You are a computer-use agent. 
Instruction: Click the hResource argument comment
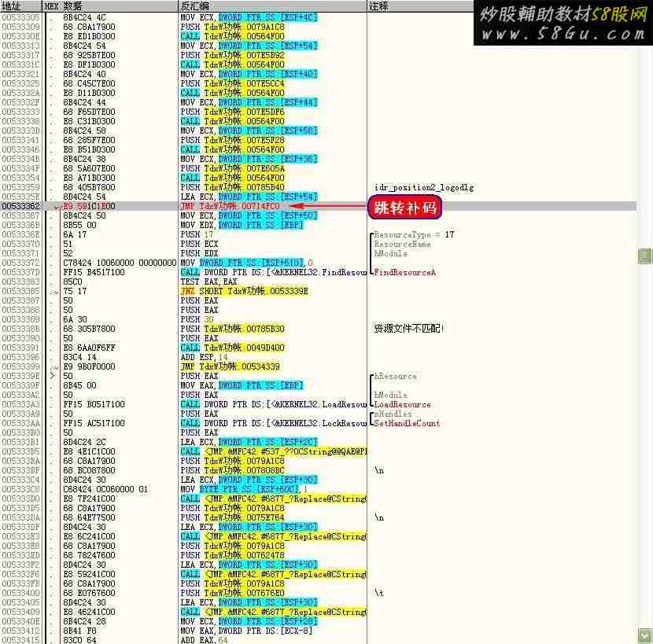[395, 376]
